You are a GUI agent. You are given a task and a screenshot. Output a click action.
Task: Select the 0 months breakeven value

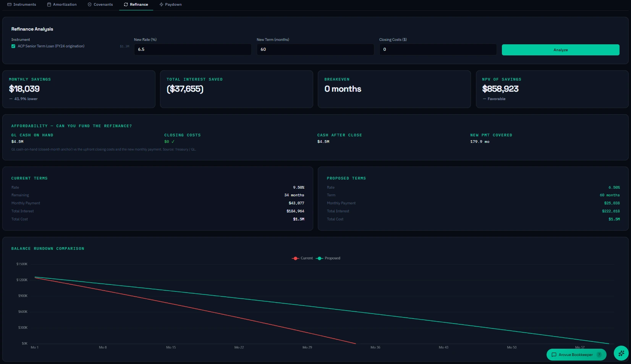coord(343,89)
